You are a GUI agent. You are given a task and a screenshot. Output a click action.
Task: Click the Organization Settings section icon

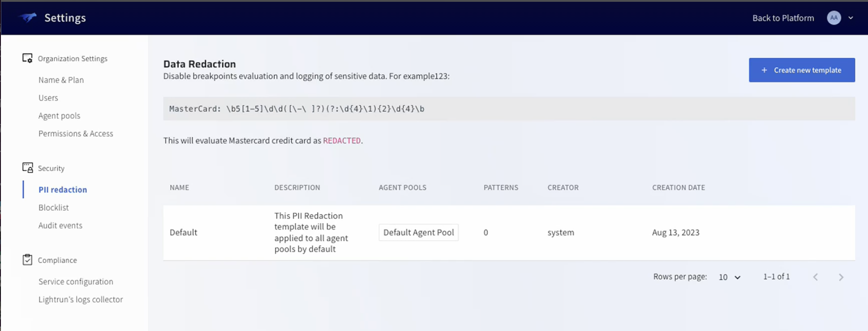(x=27, y=59)
